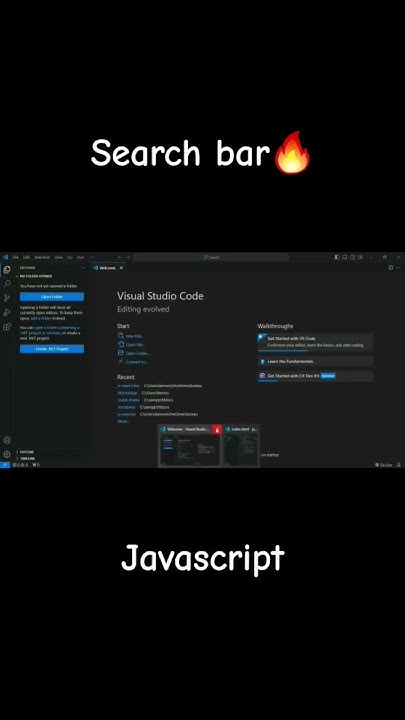
Task: Open the Source Control view icon
Action: point(7,298)
